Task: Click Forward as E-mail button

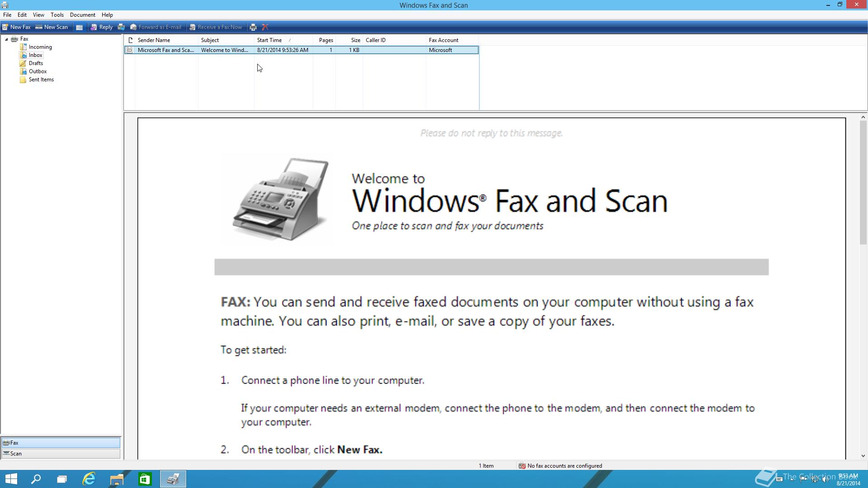Action: (x=156, y=27)
